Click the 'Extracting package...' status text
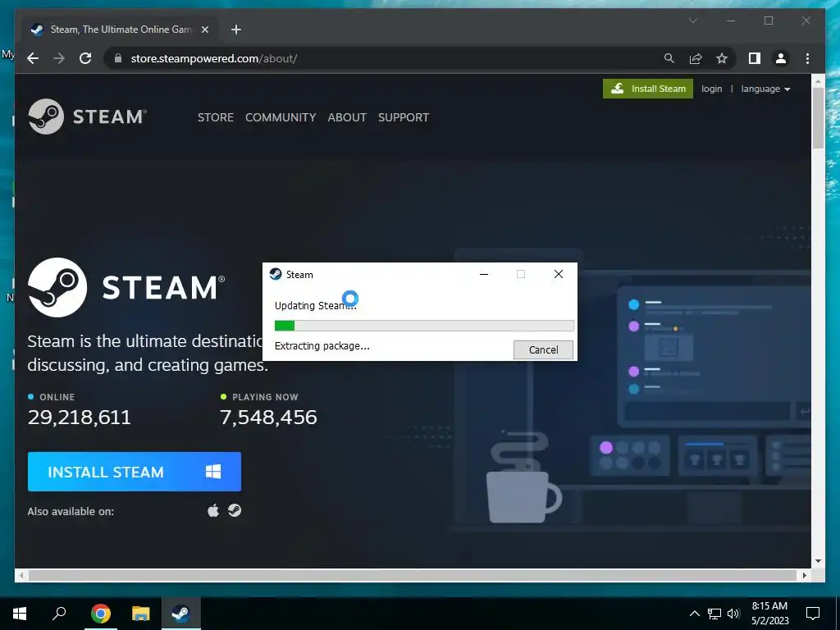Screen dimensions: 840x630 322,346
